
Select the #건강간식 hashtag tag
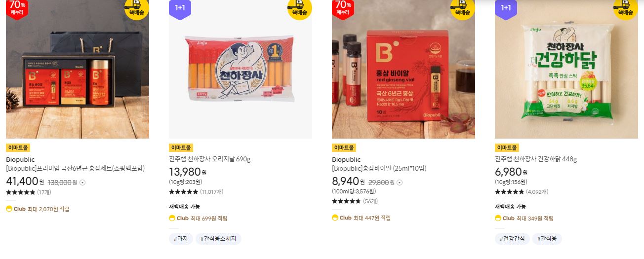tap(512, 239)
